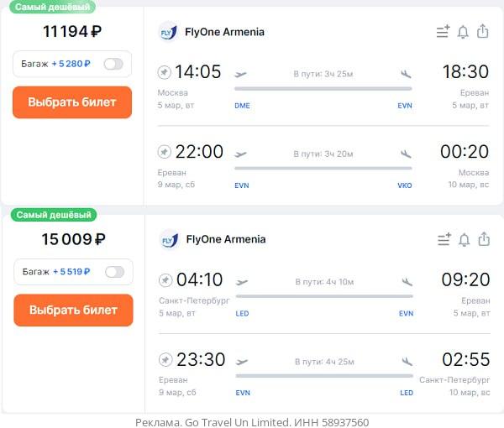The width and height of the screenshot is (504, 428).
Task: Click the FlyOne Armenia logo on first ticket
Action: [x=168, y=33]
